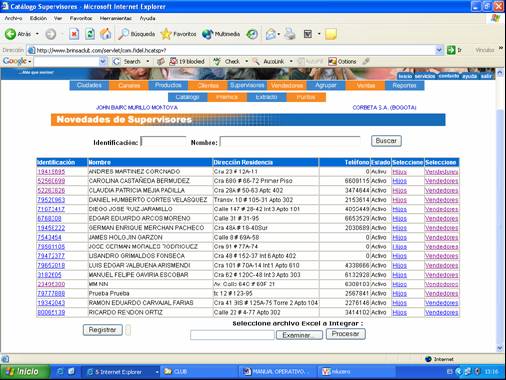Open the Mail envelope icon

tap(270, 34)
